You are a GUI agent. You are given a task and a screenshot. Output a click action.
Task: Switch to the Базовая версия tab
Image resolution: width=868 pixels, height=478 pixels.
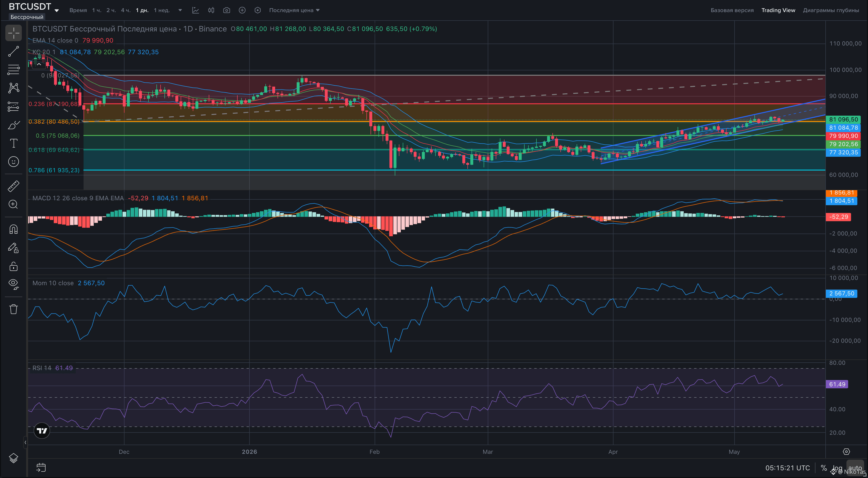[732, 10]
